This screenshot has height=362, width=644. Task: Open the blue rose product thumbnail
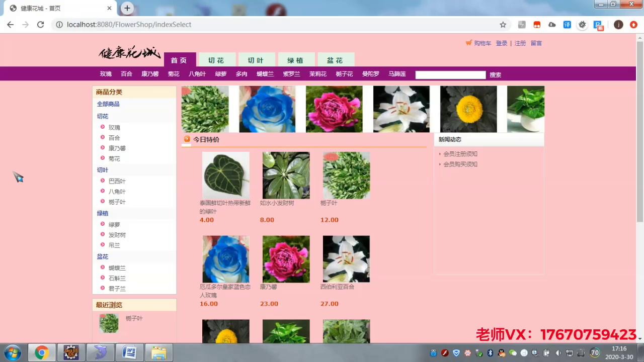point(225,259)
